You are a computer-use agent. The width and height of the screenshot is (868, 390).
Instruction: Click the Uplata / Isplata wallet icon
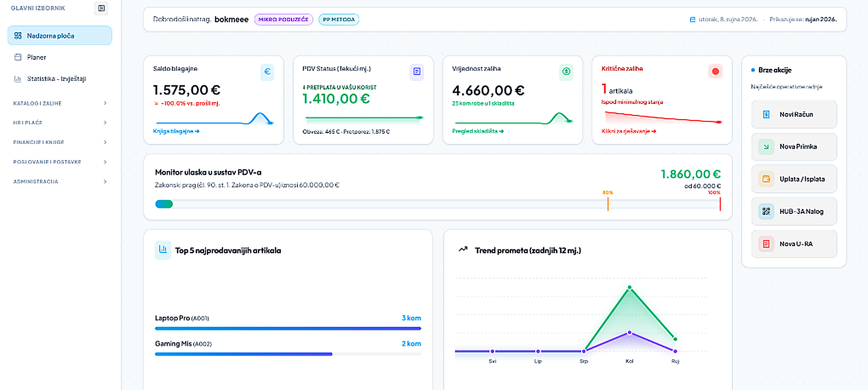point(766,179)
